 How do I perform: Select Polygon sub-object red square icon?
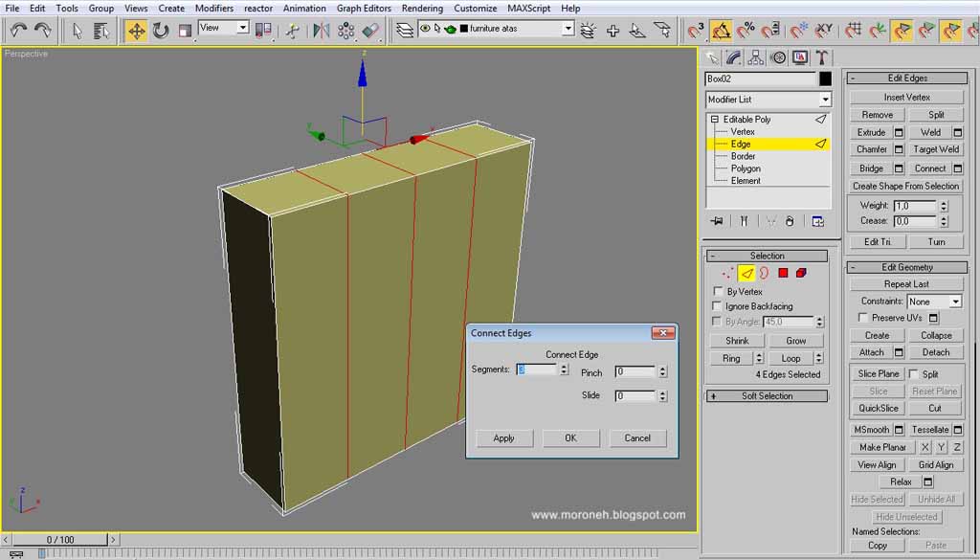(x=783, y=273)
